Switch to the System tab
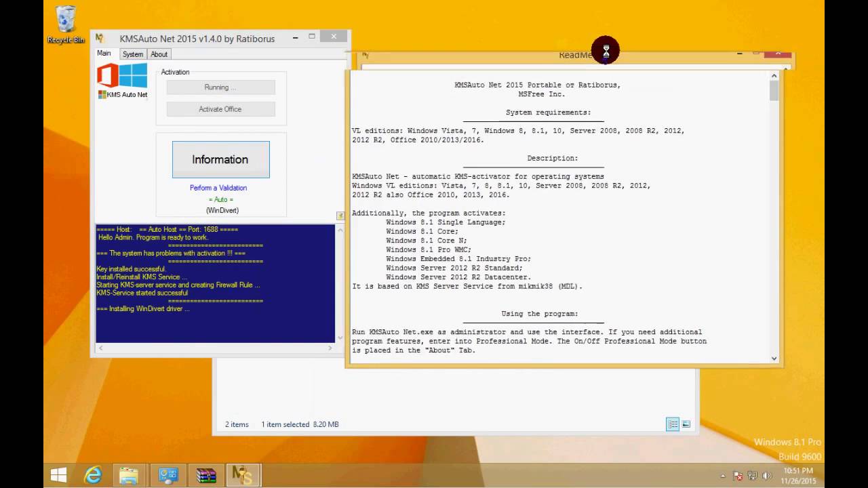 (133, 54)
